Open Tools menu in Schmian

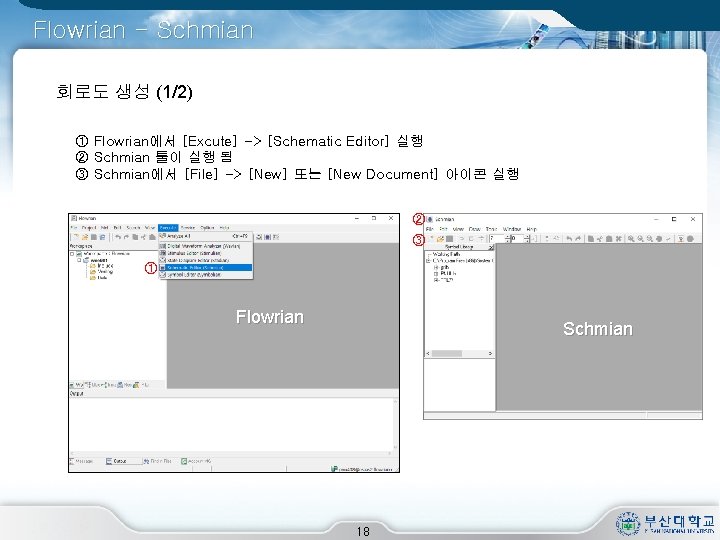pos(491,229)
